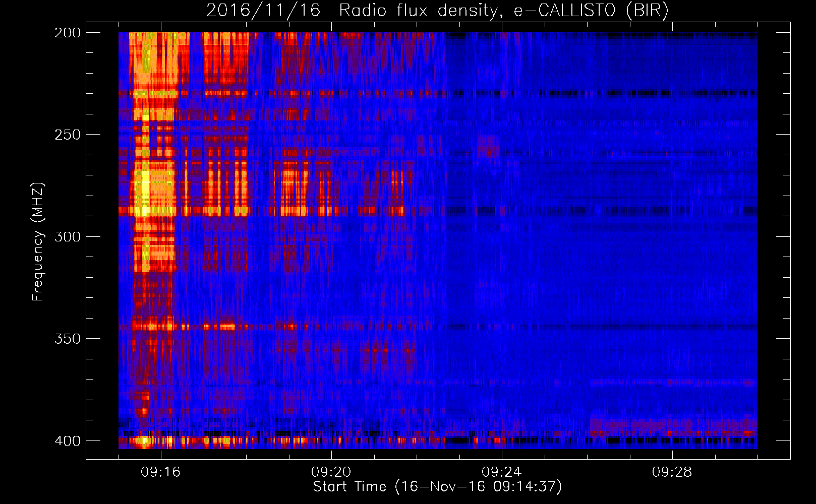Click the "09:20" time tick label
The width and height of the screenshot is (816, 504).
point(331,472)
